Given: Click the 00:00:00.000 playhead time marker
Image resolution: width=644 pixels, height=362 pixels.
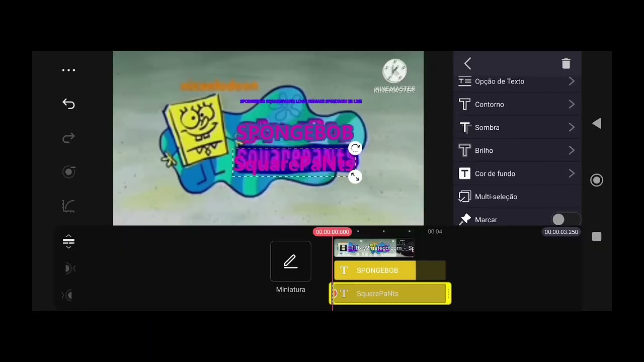Looking at the screenshot, I should 332,232.
